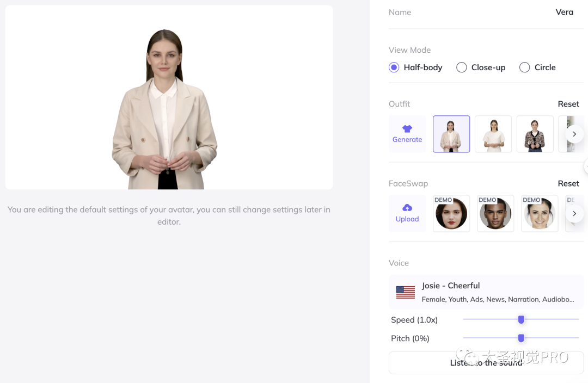This screenshot has height=383, width=588.
Task: Click the FaceSwap Upload cloud icon
Action: click(x=407, y=208)
